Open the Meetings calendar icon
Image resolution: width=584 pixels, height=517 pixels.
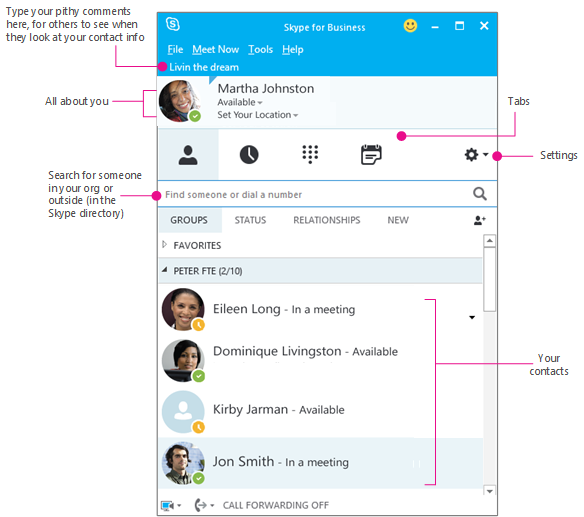[x=371, y=155]
